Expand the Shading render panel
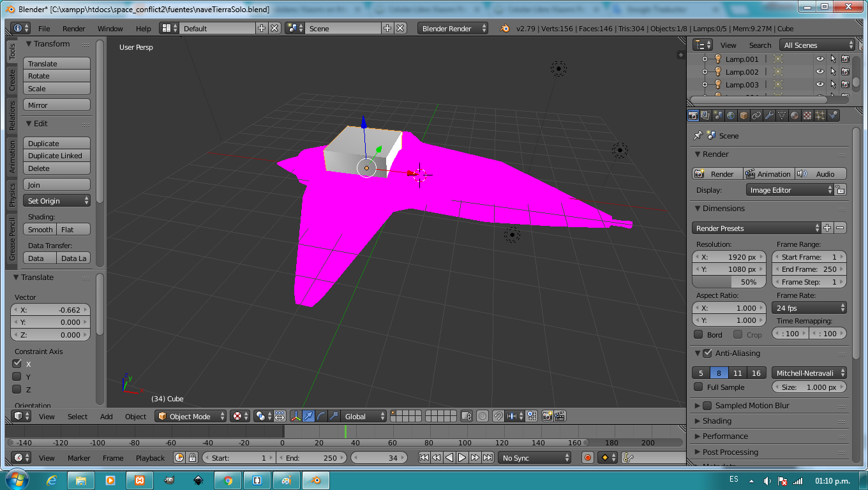The width and height of the screenshot is (868, 490). point(717,420)
